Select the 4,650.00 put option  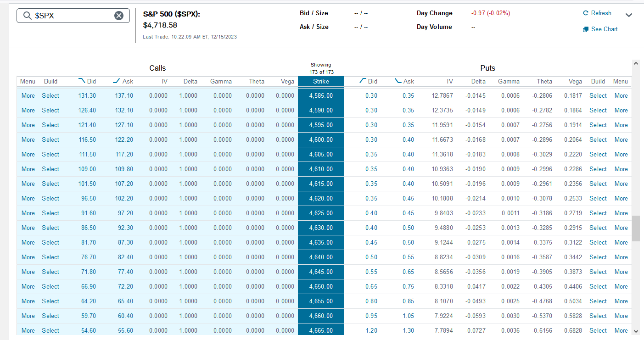[x=598, y=286]
